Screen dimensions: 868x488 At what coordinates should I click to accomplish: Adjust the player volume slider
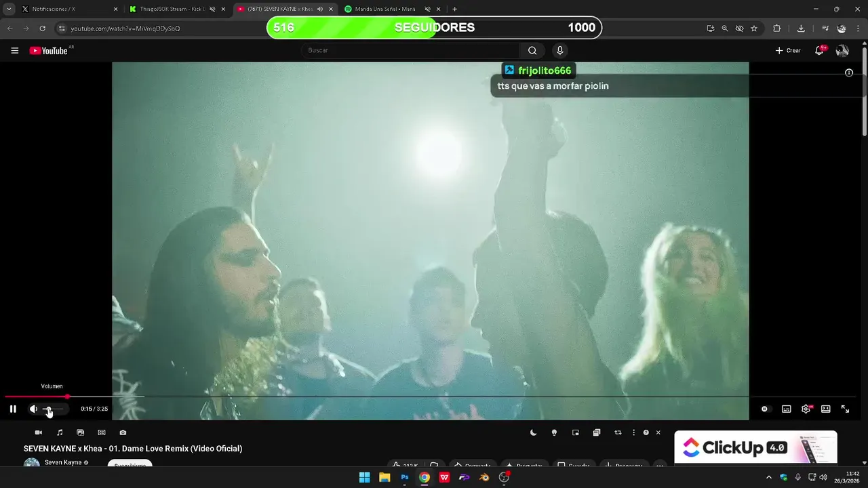click(x=53, y=409)
